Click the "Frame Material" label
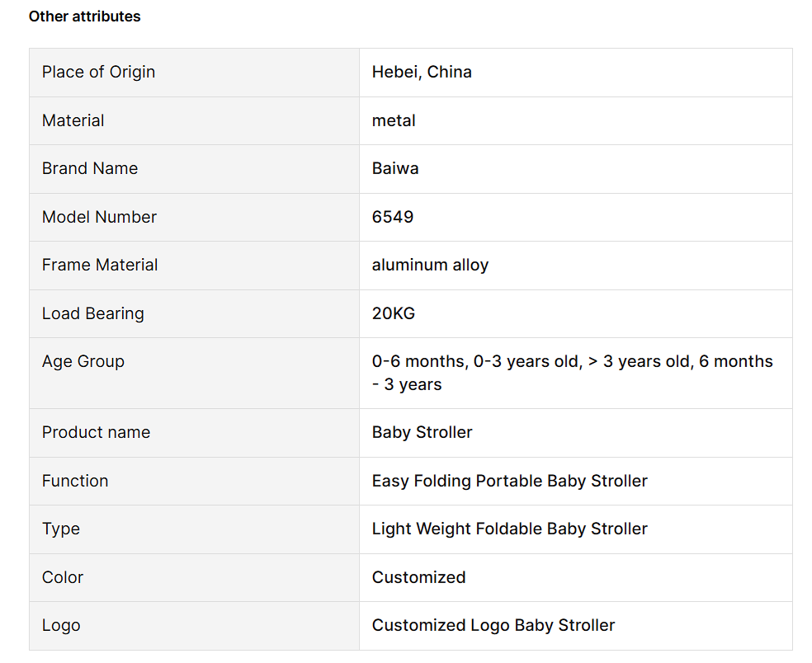This screenshot has width=812, height=663. coord(100,265)
